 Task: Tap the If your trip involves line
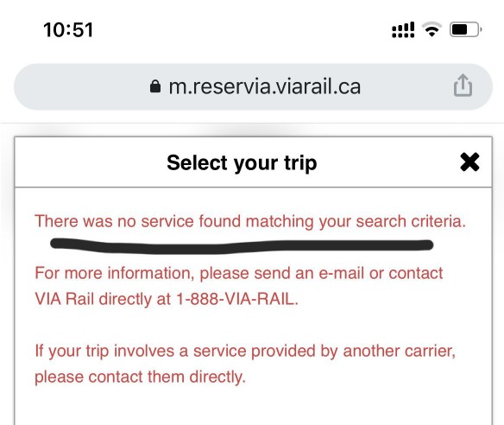pos(245,351)
